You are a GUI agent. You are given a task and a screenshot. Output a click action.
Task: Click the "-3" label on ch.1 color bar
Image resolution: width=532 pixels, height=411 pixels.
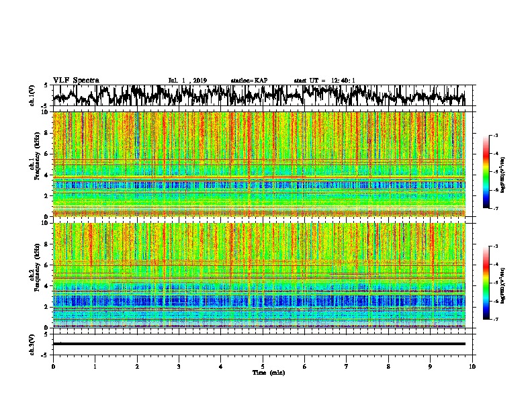click(x=495, y=135)
